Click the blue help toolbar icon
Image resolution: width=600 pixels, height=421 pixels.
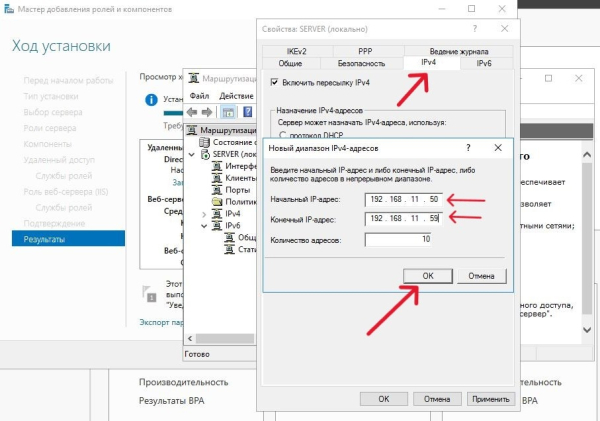click(x=248, y=112)
